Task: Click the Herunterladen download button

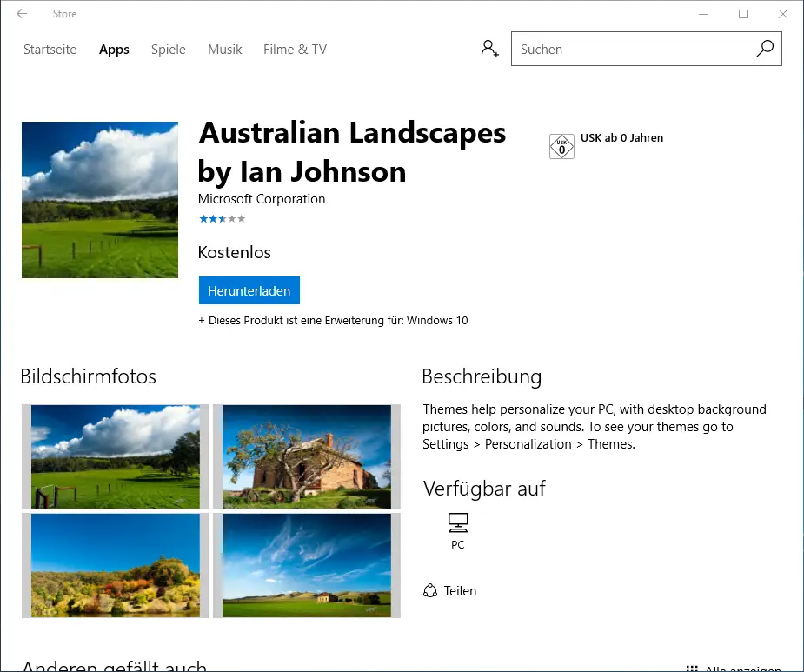Action: pos(249,291)
